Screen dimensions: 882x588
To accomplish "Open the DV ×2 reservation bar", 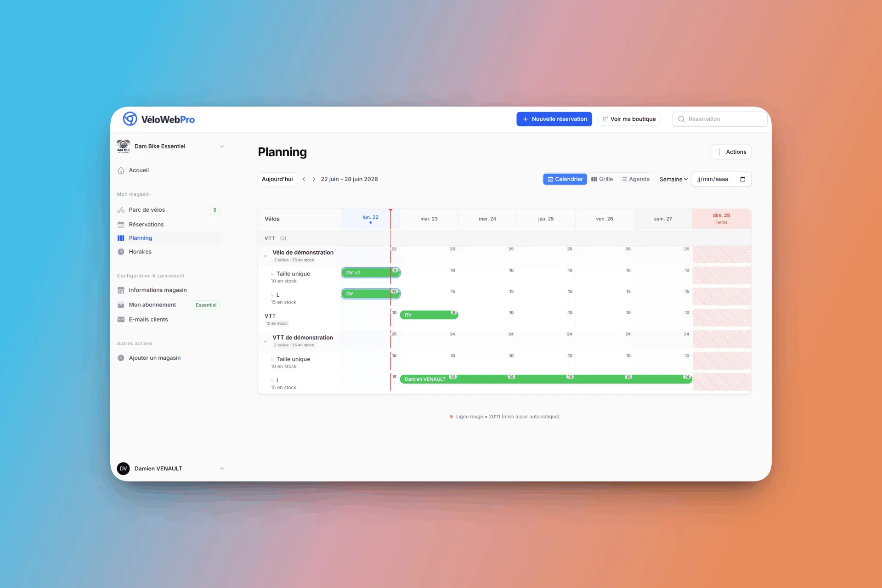I will click(x=371, y=273).
